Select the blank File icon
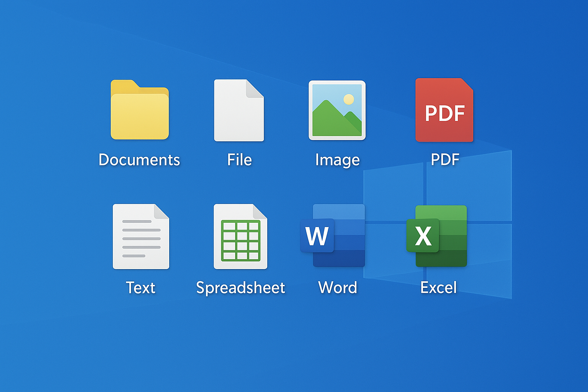The image size is (588, 392). (239, 110)
